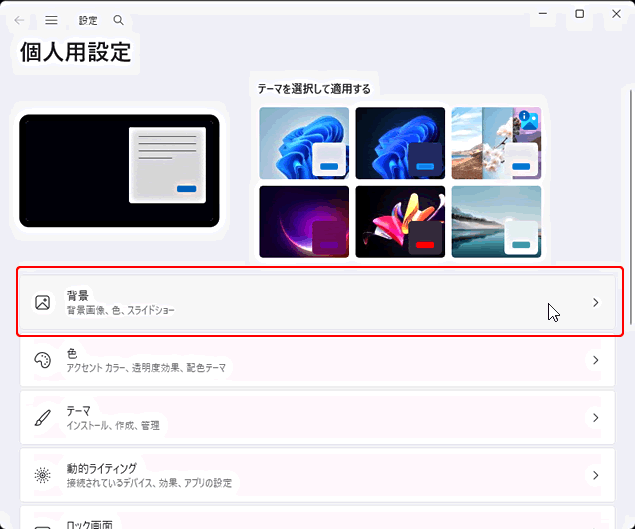Click アクセント カラー、透明度効果、配色テーマ description
The height and width of the screenshot is (529, 635).
click(146, 368)
